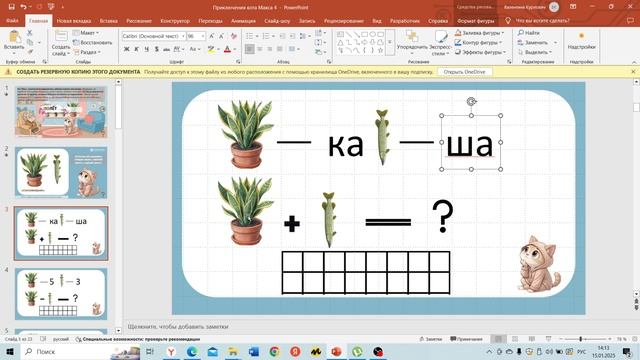The height and width of the screenshot is (360, 640).
Task: Click the Упорядочить arrange icon
Action: coord(412,37)
